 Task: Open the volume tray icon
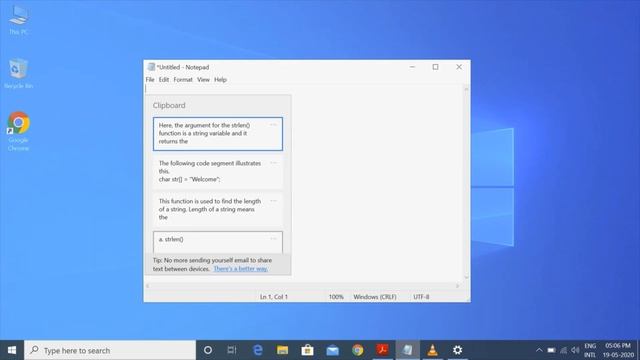click(x=576, y=350)
